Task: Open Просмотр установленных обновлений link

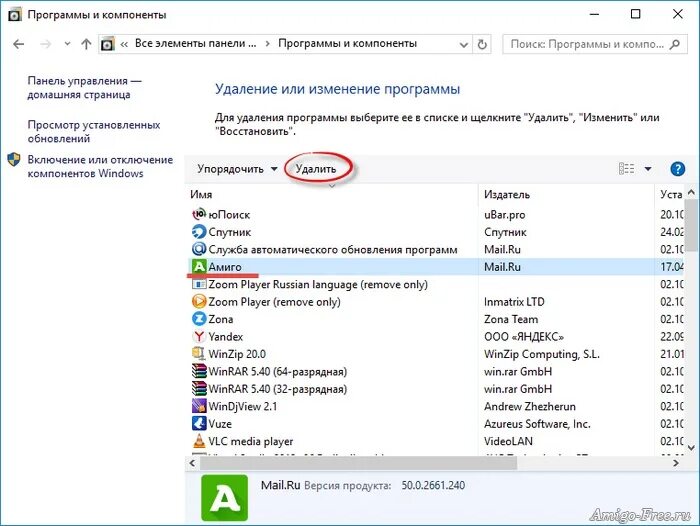Action: tap(94, 131)
